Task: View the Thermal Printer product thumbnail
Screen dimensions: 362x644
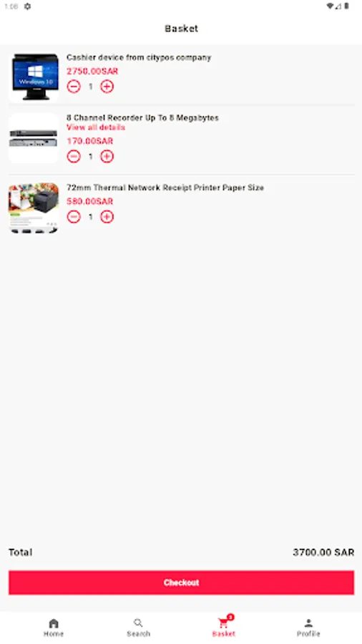Action: tap(34, 208)
